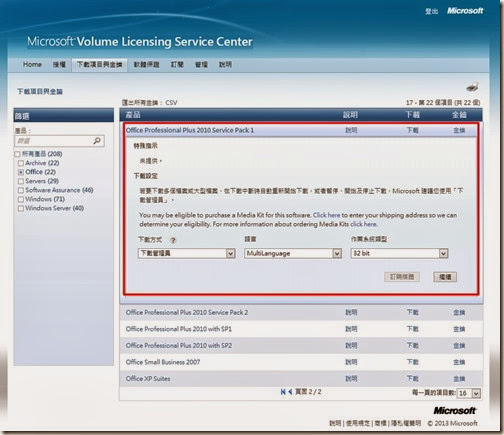Check the Servers (29) filter
This screenshot has width=504, height=435.
21,181
